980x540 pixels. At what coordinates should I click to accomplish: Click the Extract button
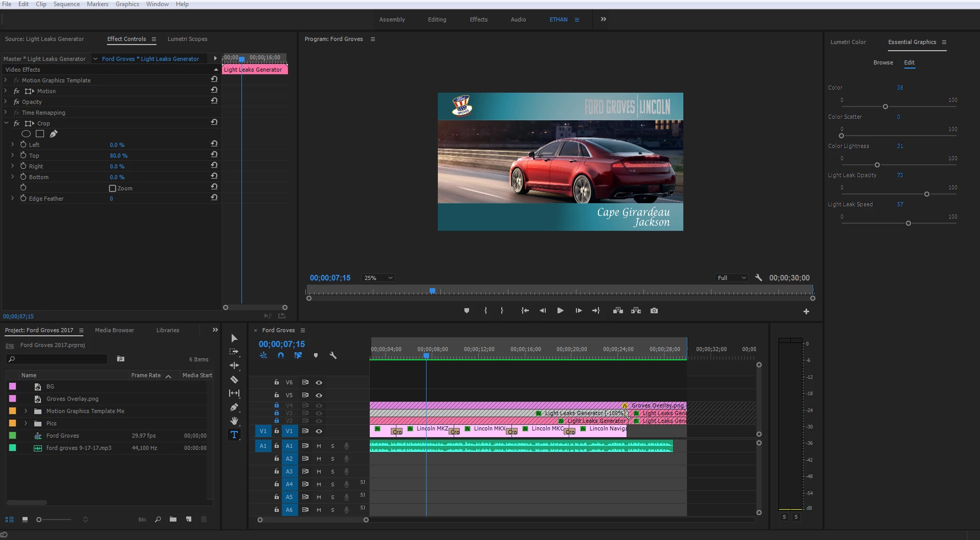[636, 311]
